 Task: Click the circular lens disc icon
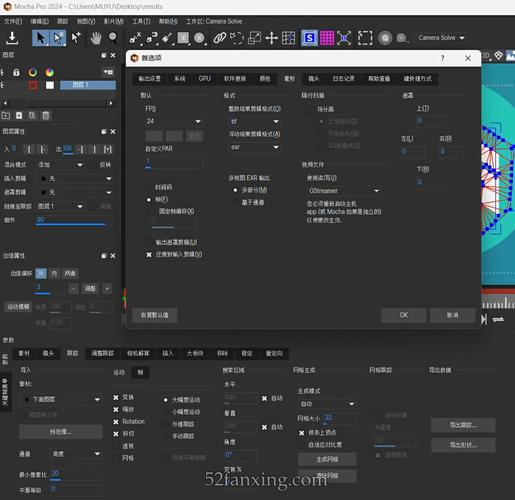[x=385, y=38]
